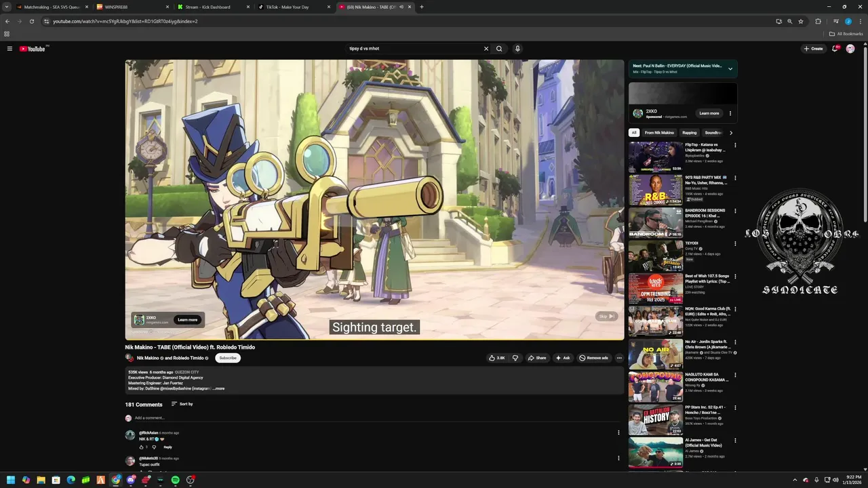The height and width of the screenshot is (488, 868).
Task: View site information icon in address bar
Action: click(x=46, y=21)
